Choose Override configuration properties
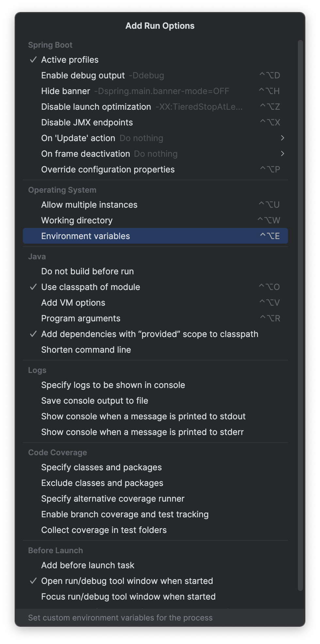320x644 pixels. (108, 169)
